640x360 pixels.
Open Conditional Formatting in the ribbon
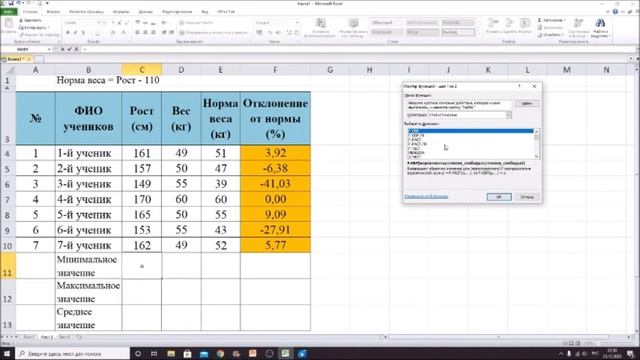point(320,28)
